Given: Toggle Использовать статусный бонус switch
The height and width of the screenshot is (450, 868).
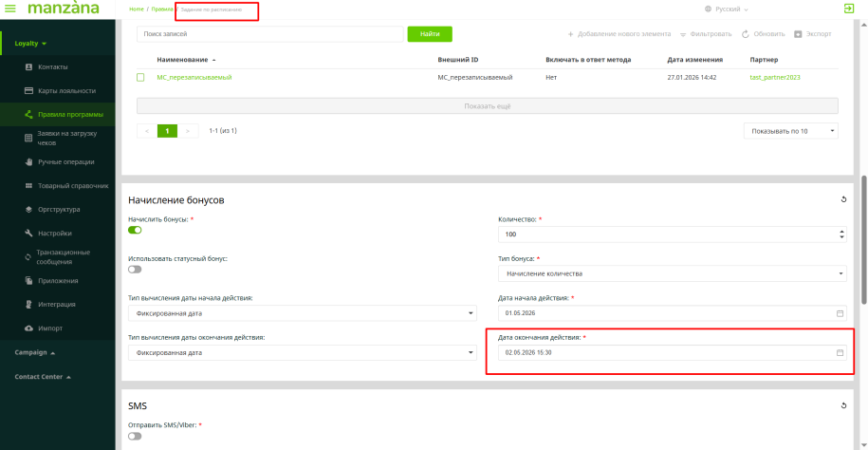Looking at the screenshot, I should 135,270.
